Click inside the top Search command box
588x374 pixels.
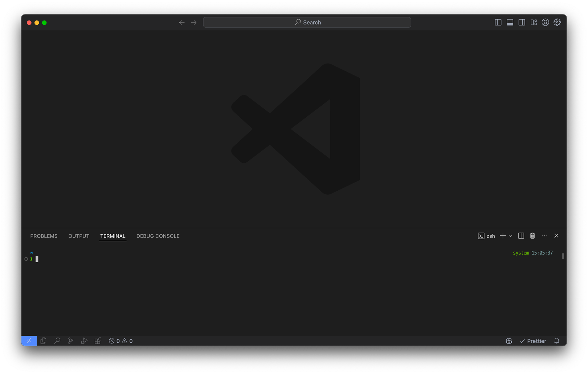pyautogui.click(x=307, y=22)
